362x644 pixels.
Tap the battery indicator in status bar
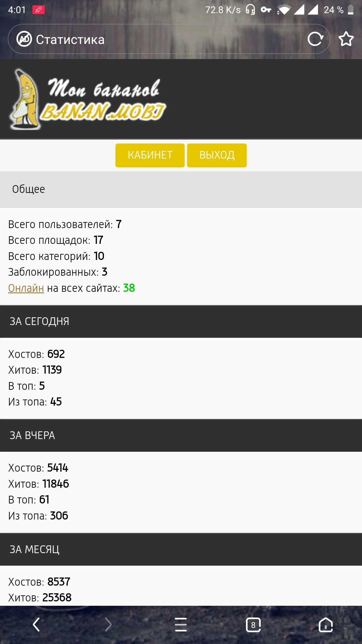(351, 10)
